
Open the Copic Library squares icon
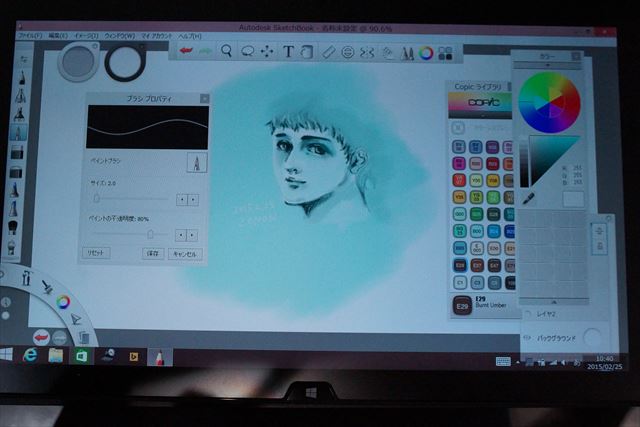[x=445, y=53]
